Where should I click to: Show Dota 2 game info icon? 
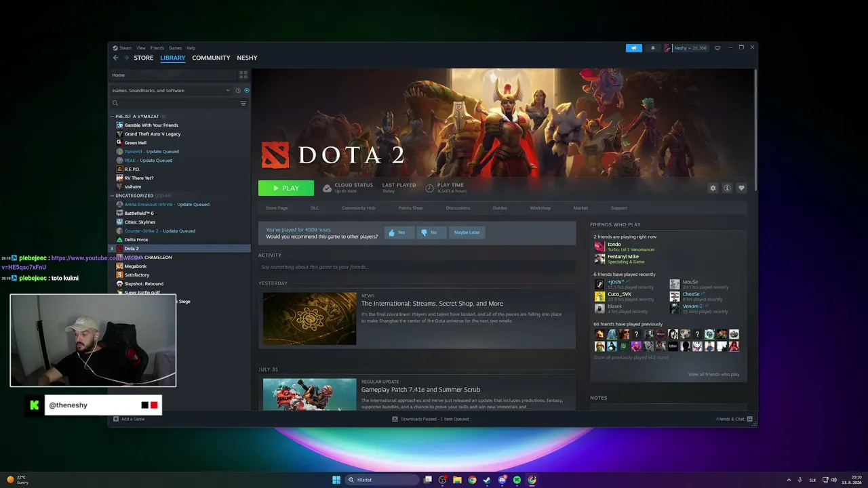click(x=727, y=188)
